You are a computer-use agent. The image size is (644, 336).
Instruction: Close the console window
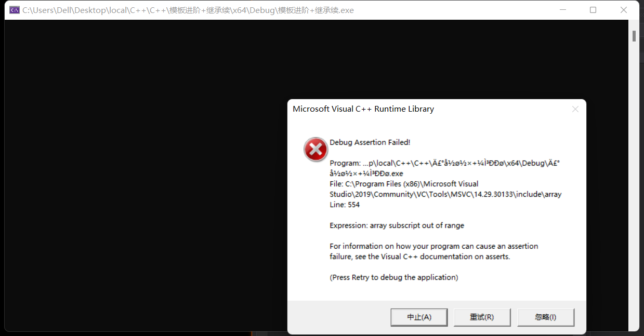624,10
